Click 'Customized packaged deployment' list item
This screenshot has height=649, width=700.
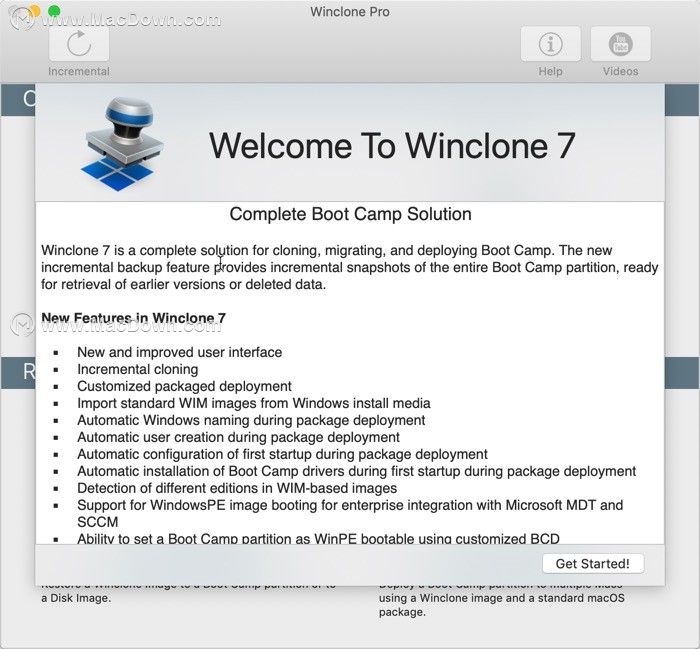click(x=184, y=386)
